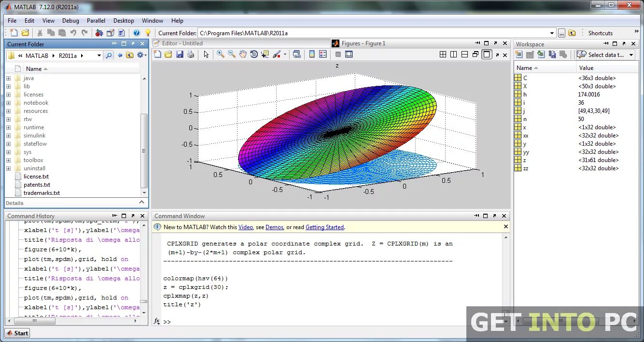Switch figures to tiled grid layout
644x342 pixels.
[443, 54]
